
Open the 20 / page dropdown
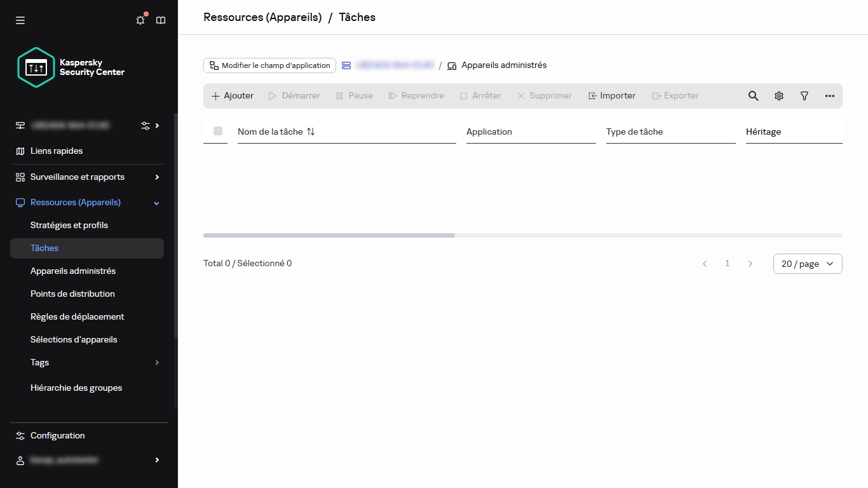pyautogui.click(x=807, y=264)
